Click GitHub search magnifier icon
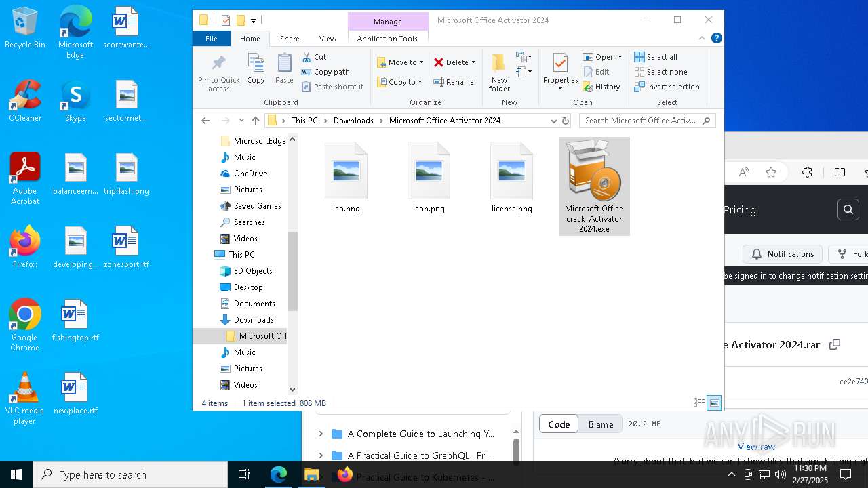The image size is (868, 488). click(848, 210)
